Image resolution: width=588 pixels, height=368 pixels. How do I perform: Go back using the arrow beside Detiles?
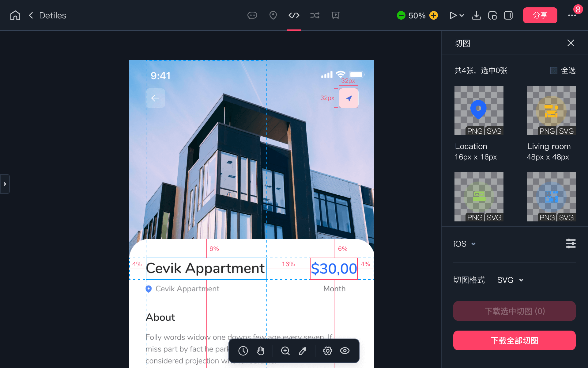[31, 15]
